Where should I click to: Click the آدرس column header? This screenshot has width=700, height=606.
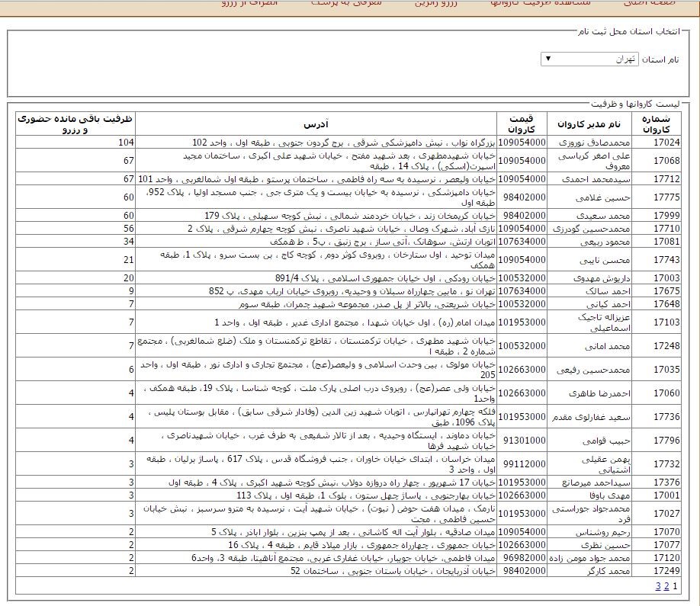316,123
